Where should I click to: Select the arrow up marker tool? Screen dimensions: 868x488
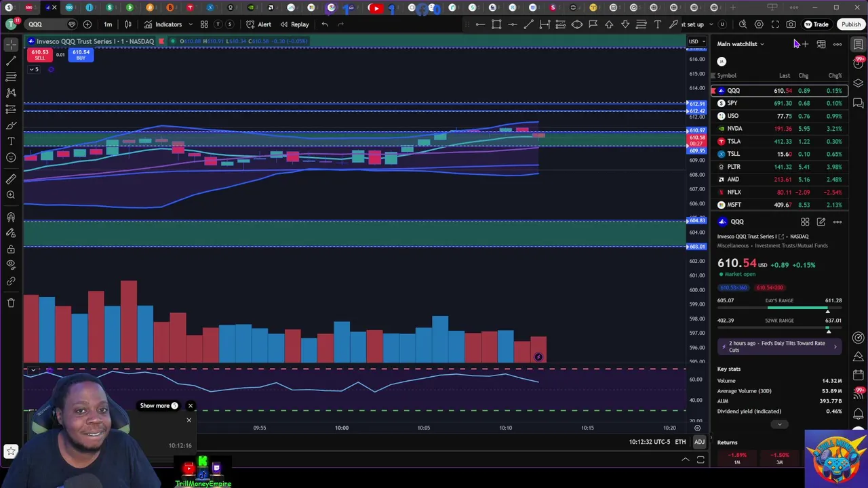click(x=609, y=24)
